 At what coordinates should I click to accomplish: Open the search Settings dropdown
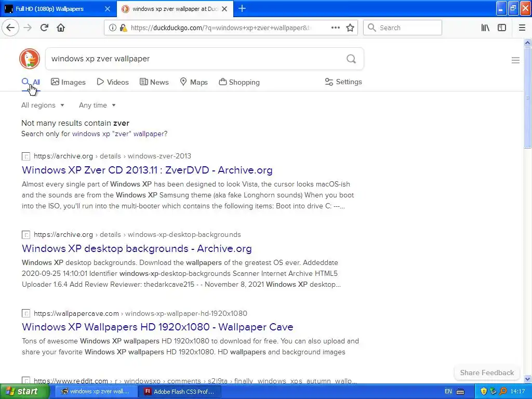343,82
